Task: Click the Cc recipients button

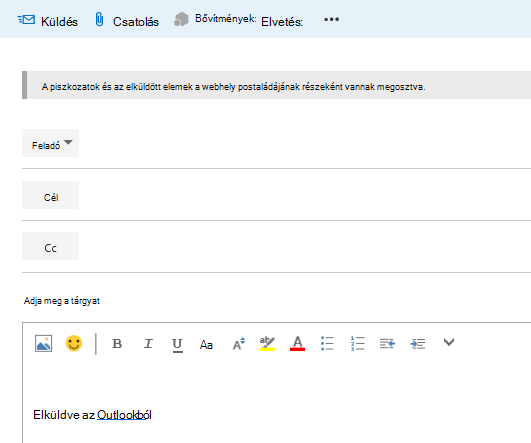Action: [50, 246]
